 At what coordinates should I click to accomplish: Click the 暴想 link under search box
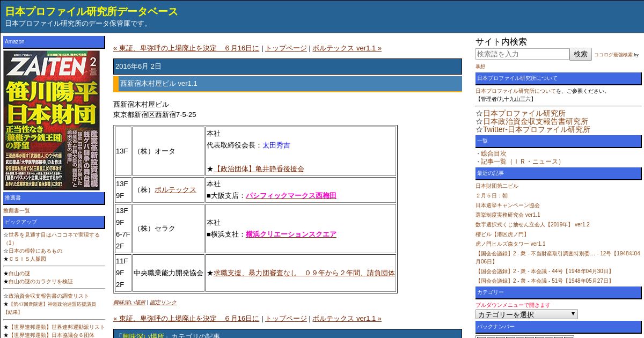480,67
